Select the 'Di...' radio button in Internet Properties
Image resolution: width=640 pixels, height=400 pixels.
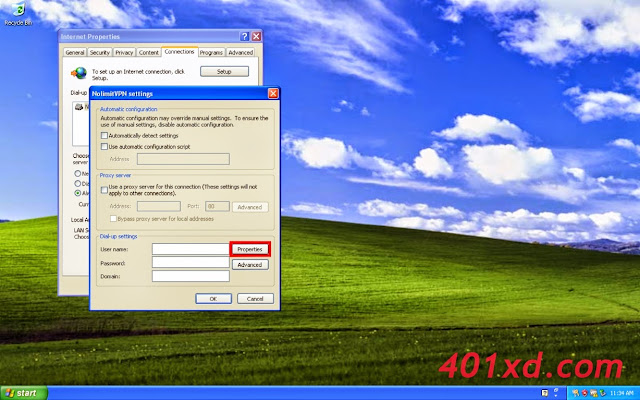click(x=78, y=184)
